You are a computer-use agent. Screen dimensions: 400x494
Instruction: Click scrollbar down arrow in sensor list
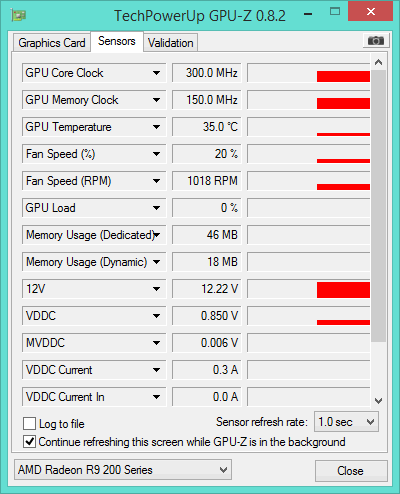(378, 400)
